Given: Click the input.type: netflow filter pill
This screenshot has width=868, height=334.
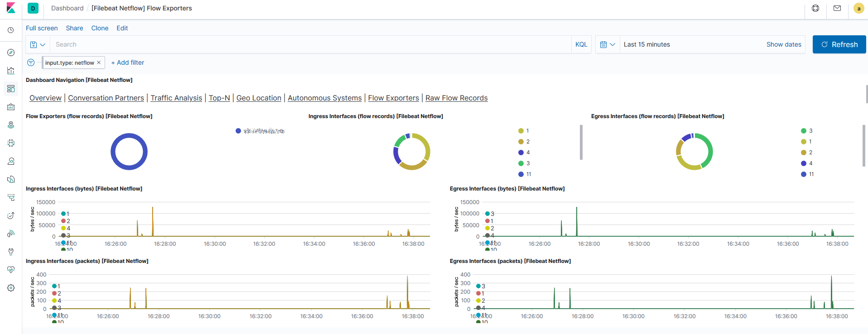Looking at the screenshot, I should (x=69, y=62).
